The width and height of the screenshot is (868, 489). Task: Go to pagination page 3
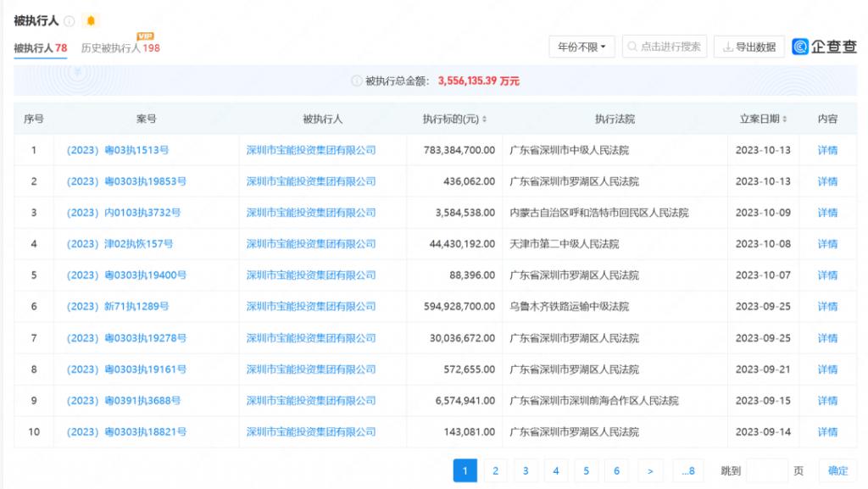pos(526,470)
